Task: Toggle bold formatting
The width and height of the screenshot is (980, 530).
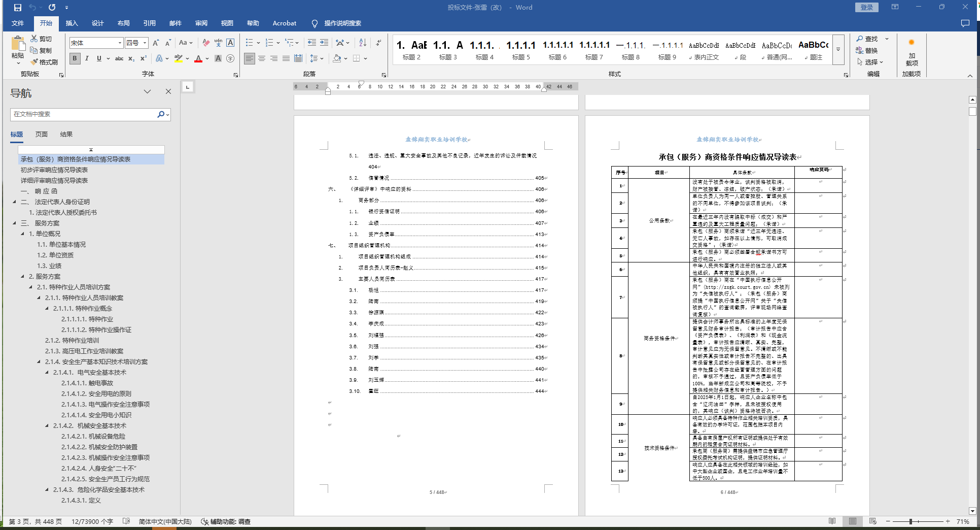Action: (75, 58)
